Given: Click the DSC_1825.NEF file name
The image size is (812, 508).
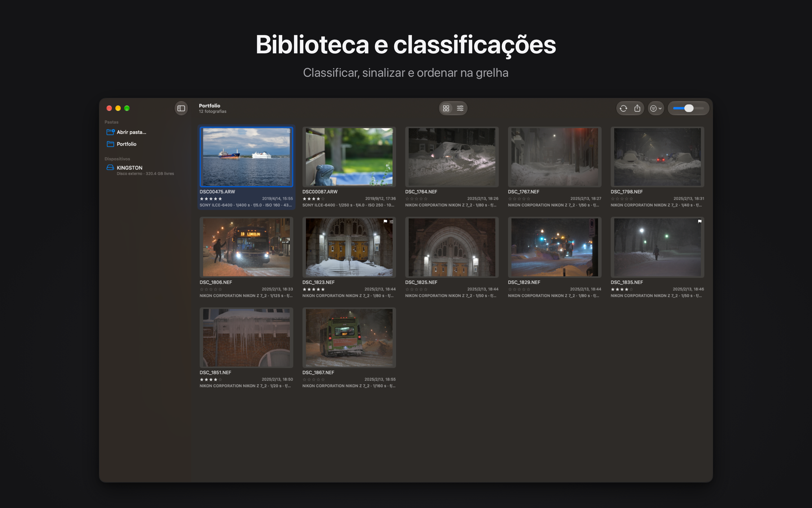Looking at the screenshot, I should 421,282.
